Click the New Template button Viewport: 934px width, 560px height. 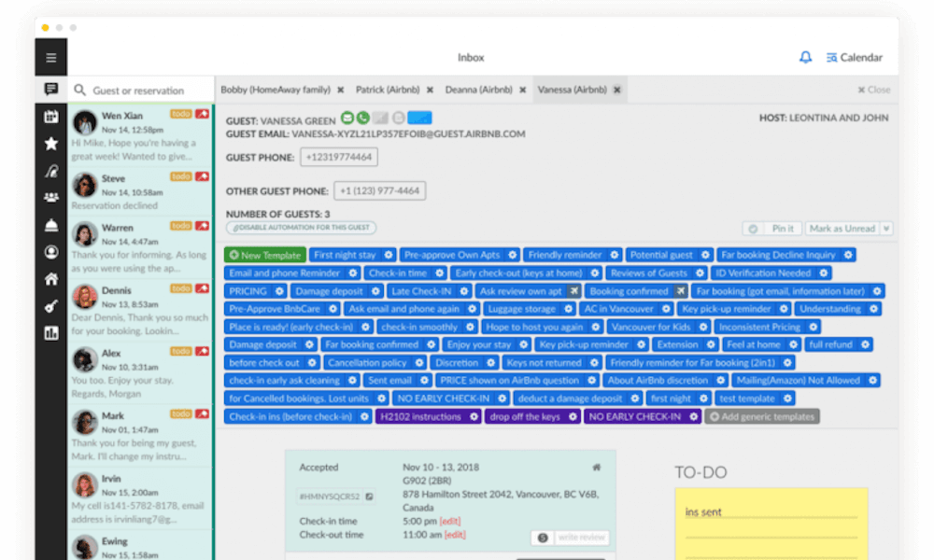(x=265, y=255)
